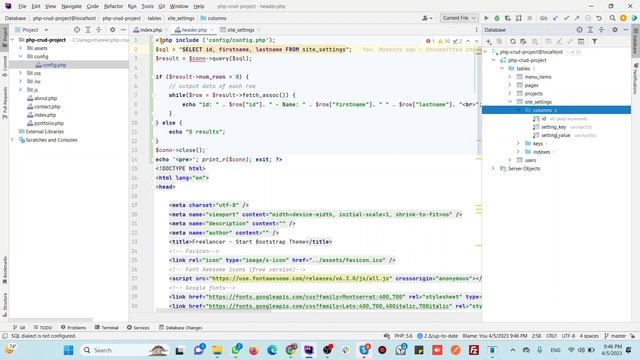The image size is (640, 360).
Task: Open Search Everywhere magnifier icon
Action: click(612, 18)
